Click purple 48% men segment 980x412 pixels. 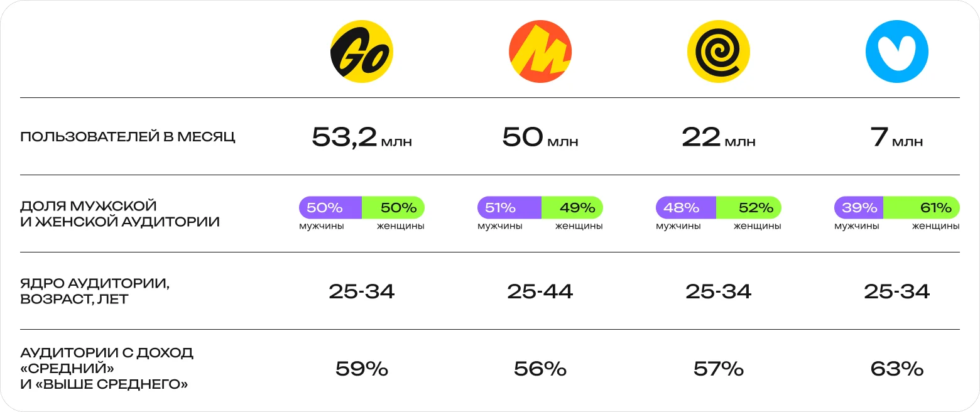686,207
